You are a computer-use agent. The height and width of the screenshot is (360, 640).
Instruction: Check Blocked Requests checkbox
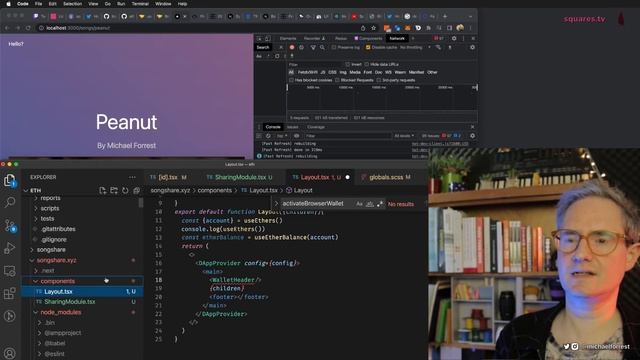pos(337,80)
